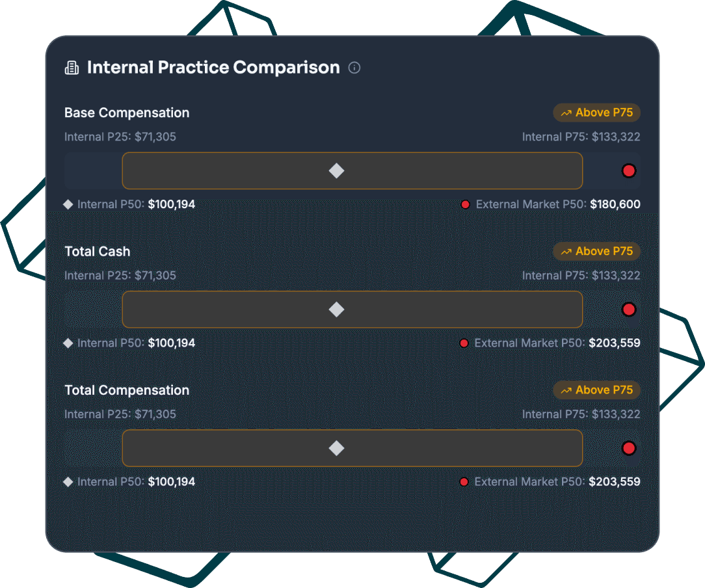Click the Above P75 badge for Total Compensation
Viewport: 705px width, 588px height.
[596, 390]
